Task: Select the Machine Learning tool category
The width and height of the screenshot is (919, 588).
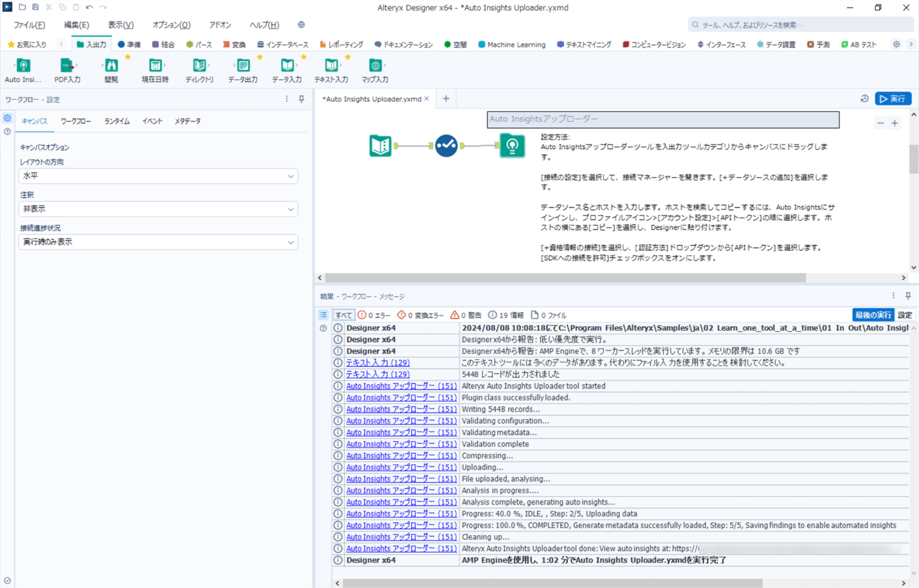Action: 512,45
